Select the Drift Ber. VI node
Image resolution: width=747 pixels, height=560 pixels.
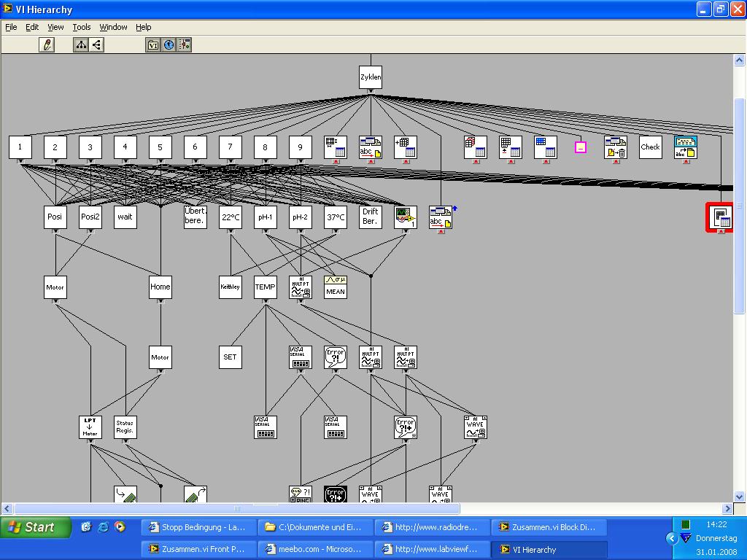click(x=370, y=217)
